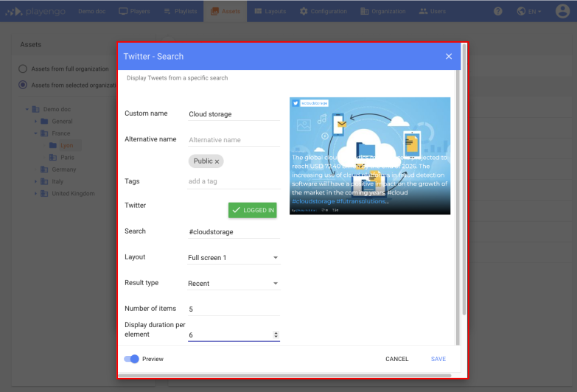Open the EN language dropdown
Viewport: 577px width, 392px height.
[x=535, y=12]
